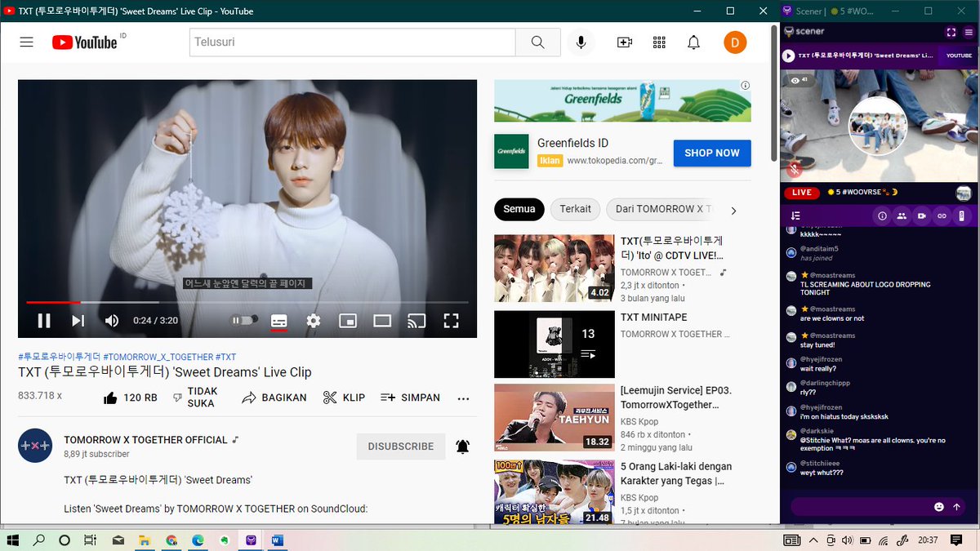
Task: Send the Scener chat message with arrow
Action: pyautogui.click(x=957, y=507)
